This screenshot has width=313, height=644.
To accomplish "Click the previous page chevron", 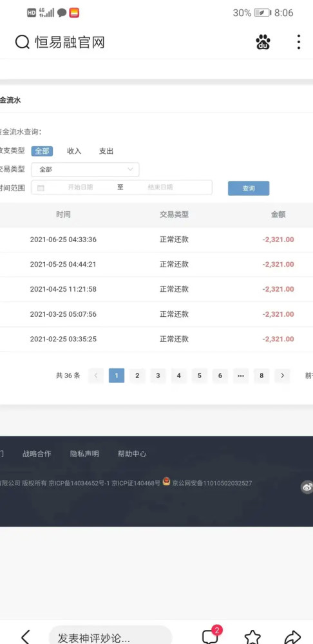I will pyautogui.click(x=96, y=375).
